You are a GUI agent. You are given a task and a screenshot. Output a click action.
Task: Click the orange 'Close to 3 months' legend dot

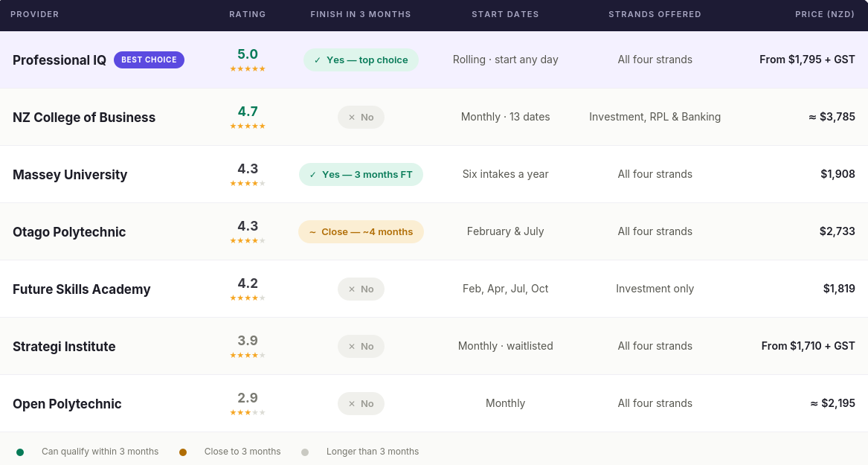(x=183, y=452)
